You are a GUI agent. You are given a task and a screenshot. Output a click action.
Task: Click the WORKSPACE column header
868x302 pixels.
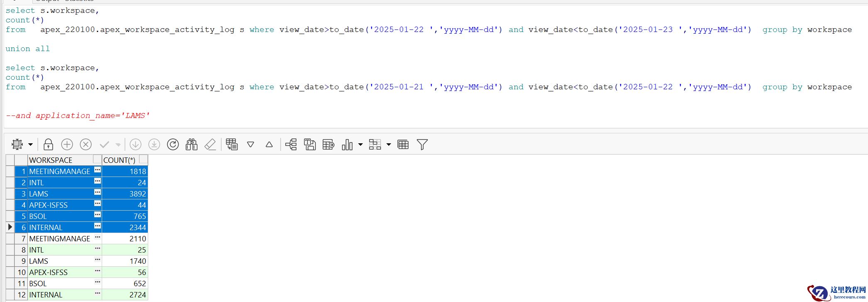65,160
